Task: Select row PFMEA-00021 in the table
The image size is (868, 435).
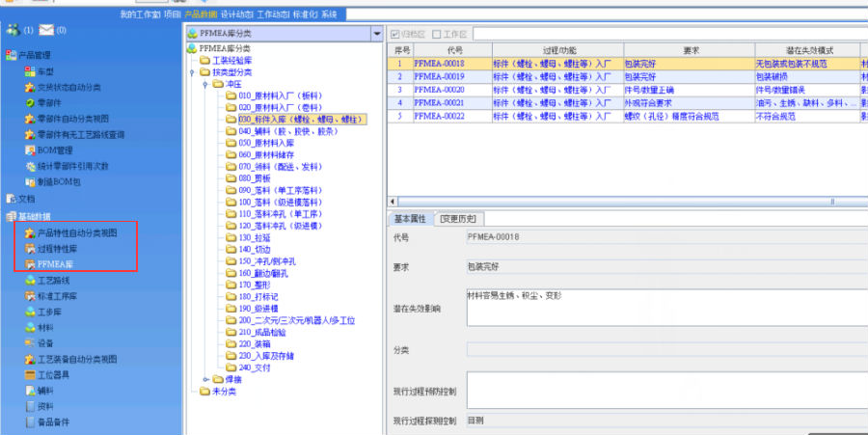Action: point(439,102)
